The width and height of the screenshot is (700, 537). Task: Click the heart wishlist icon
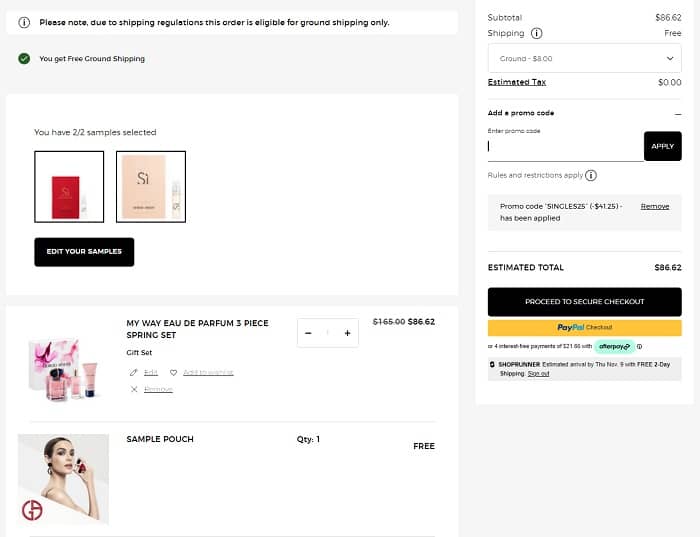pos(173,372)
